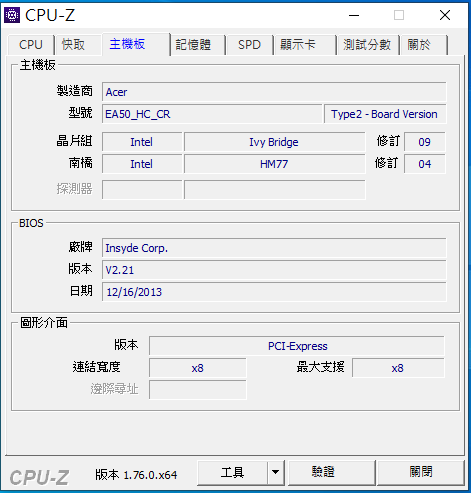Click the PCI-Express version field
Image resolution: width=471 pixels, height=493 pixels.
click(x=297, y=346)
